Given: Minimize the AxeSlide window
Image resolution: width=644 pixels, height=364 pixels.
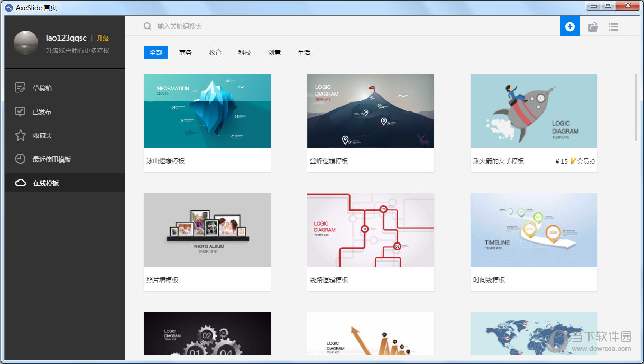Looking at the screenshot, I should (595, 5).
